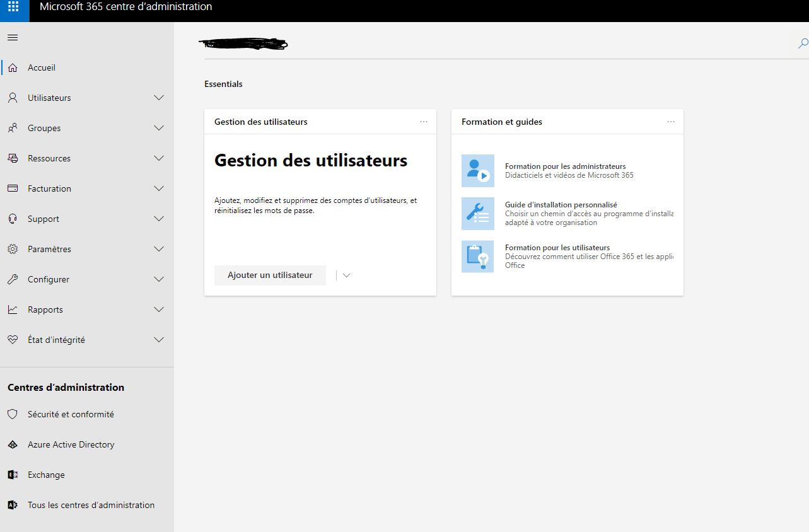Click the Formation pour les administrateurs video icon

477,171
